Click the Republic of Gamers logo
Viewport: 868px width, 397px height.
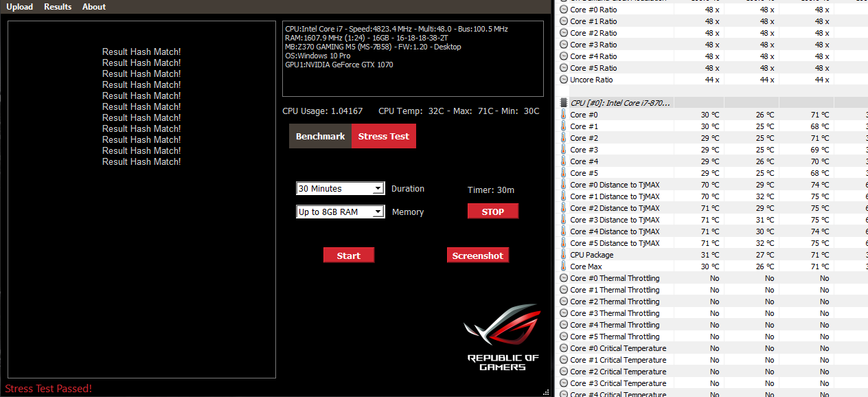tap(503, 338)
